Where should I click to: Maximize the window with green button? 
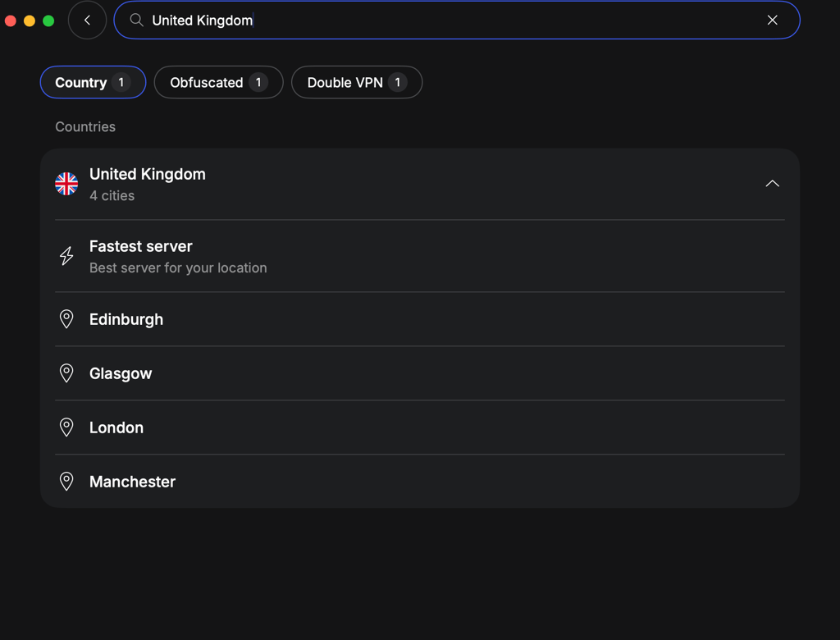point(48,21)
